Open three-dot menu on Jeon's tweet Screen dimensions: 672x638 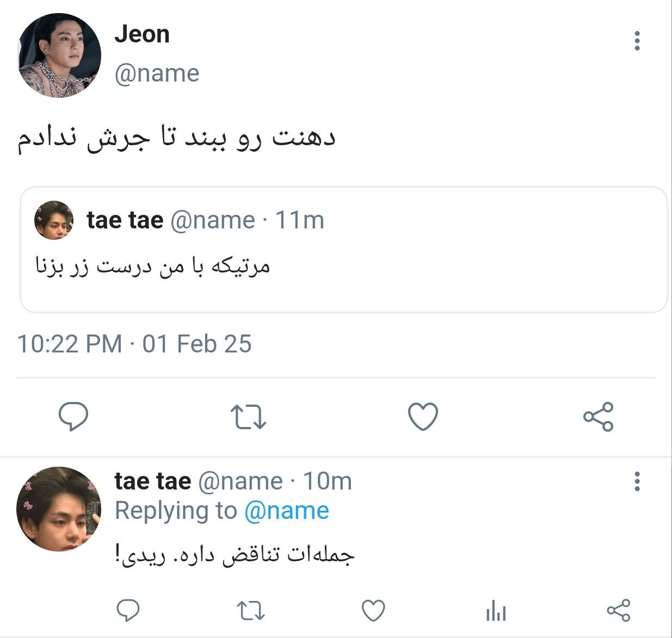637,41
